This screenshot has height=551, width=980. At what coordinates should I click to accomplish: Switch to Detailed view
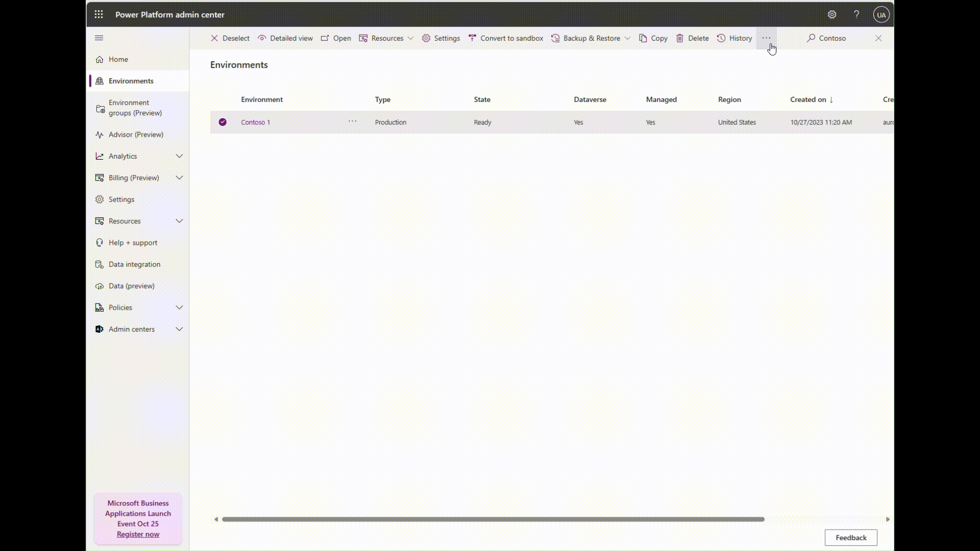click(285, 38)
